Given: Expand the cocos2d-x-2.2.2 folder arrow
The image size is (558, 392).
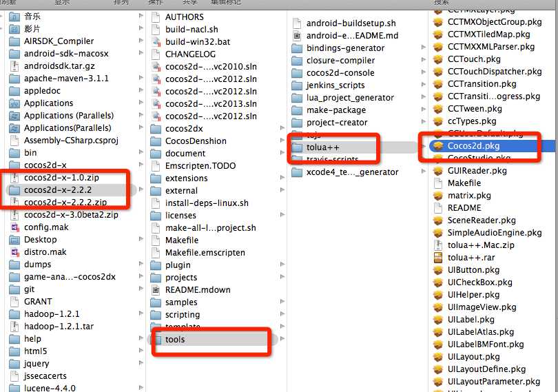Looking at the screenshot, I should click(x=141, y=189).
